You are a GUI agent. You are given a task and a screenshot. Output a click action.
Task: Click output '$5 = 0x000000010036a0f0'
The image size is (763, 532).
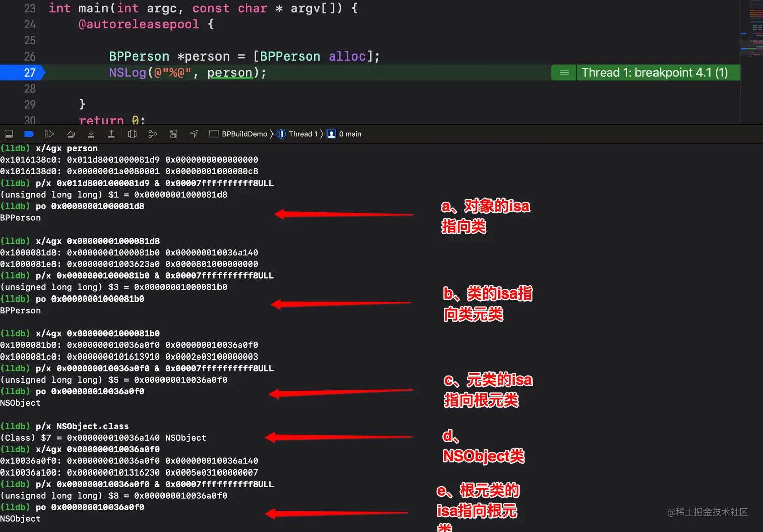(x=168, y=380)
